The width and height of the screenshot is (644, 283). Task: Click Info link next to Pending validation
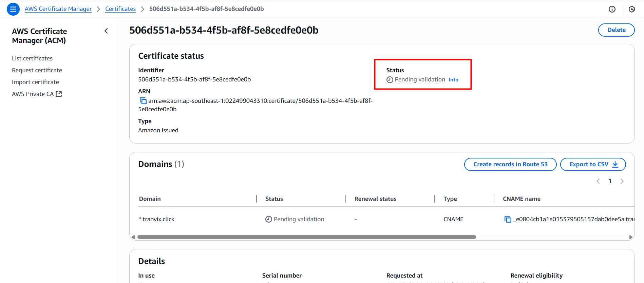[453, 80]
